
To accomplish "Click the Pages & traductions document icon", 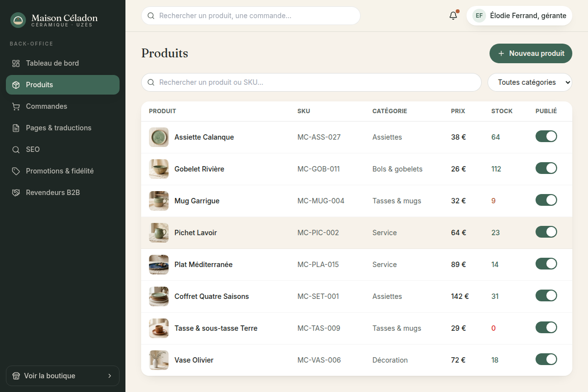I will point(16,128).
